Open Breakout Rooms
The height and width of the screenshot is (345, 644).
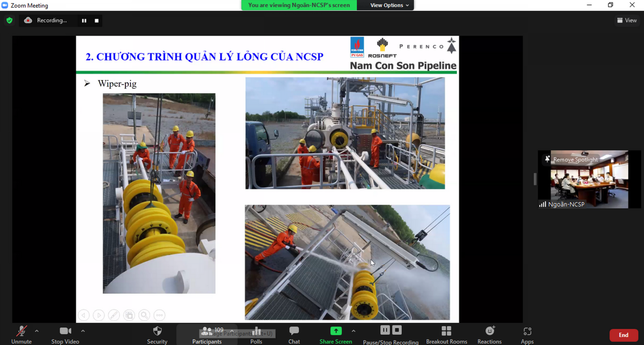(x=447, y=335)
